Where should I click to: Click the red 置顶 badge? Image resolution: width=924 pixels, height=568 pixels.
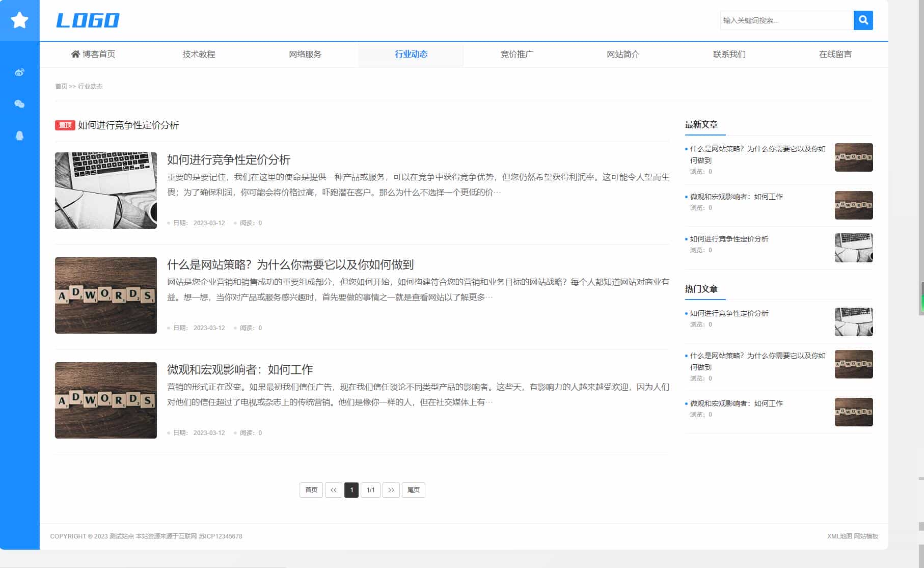(65, 125)
